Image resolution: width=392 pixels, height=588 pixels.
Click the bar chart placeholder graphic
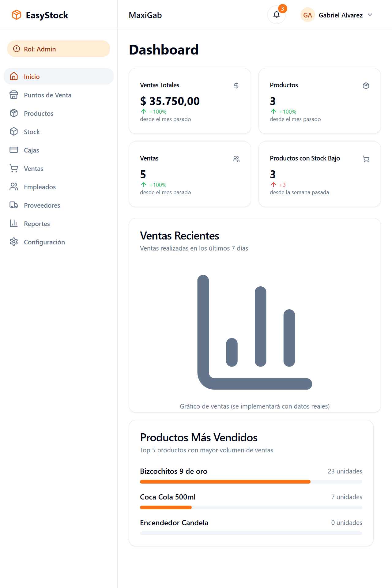pyautogui.click(x=254, y=332)
